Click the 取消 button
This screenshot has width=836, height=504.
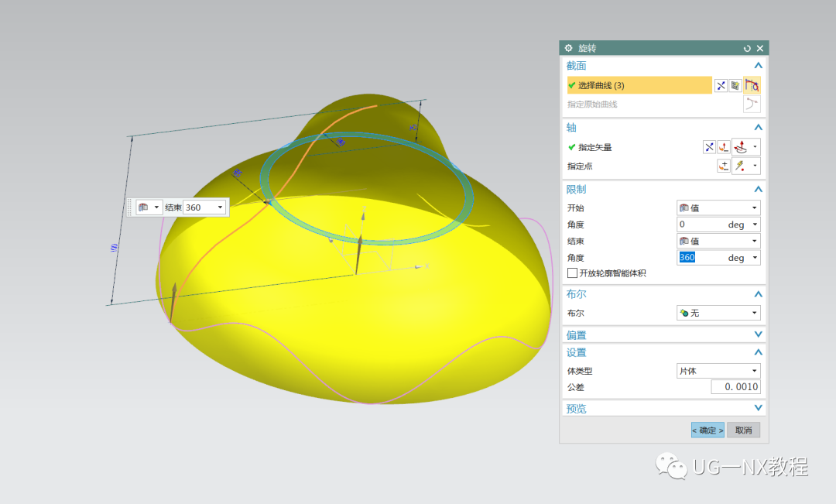(x=743, y=430)
